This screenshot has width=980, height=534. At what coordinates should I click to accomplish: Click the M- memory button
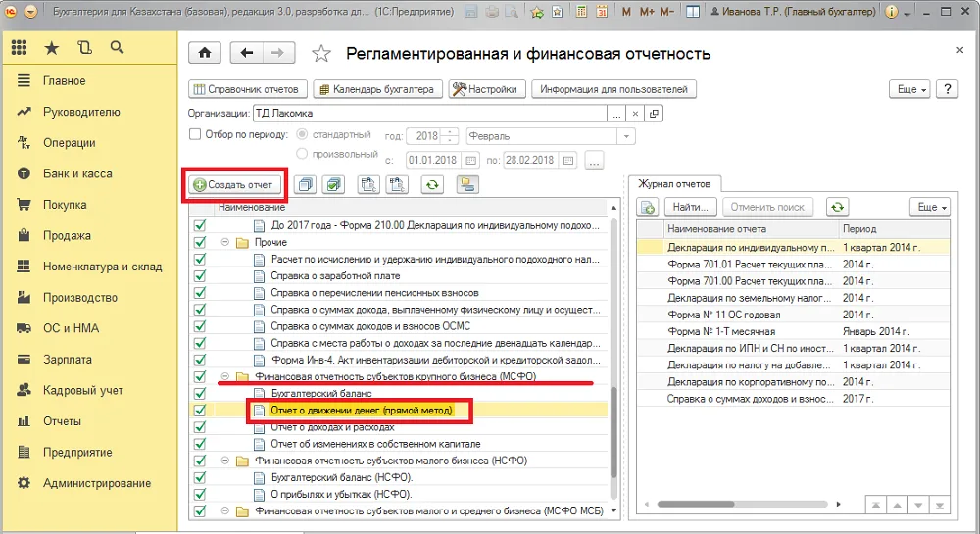click(x=667, y=11)
